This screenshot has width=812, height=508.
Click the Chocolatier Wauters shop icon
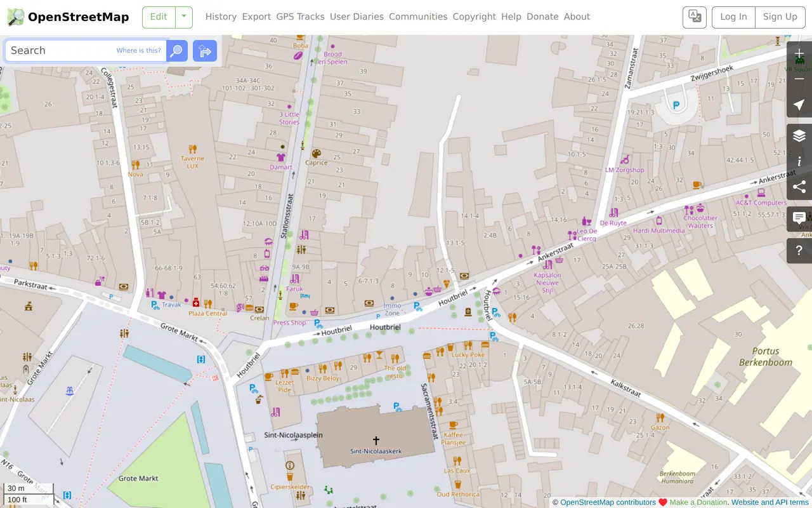(x=700, y=208)
